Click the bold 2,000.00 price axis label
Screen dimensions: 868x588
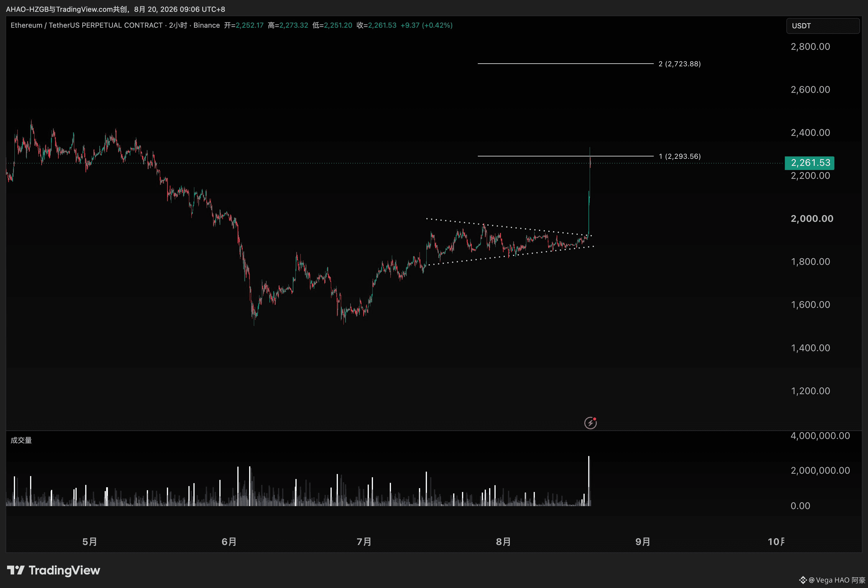(x=812, y=219)
